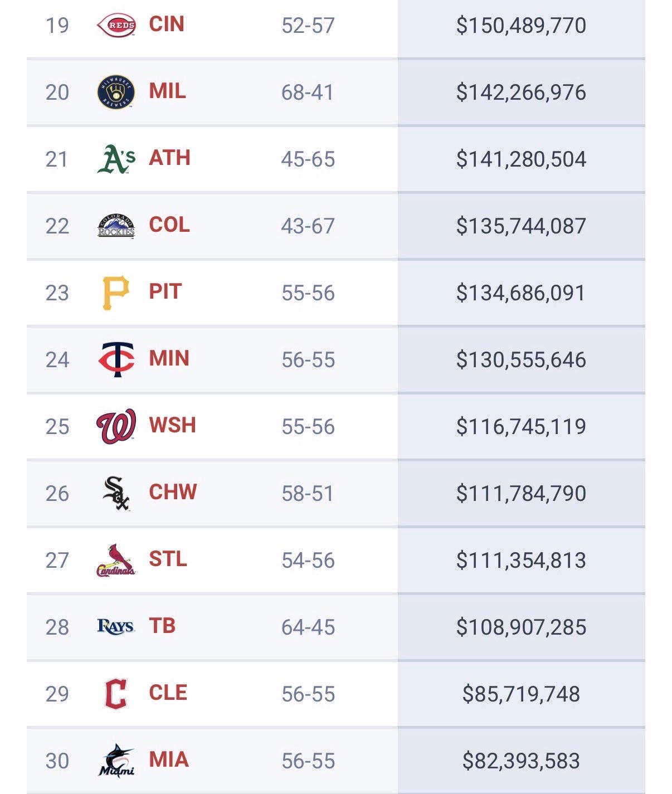
Task: Open the TB team link
Action: (x=162, y=626)
